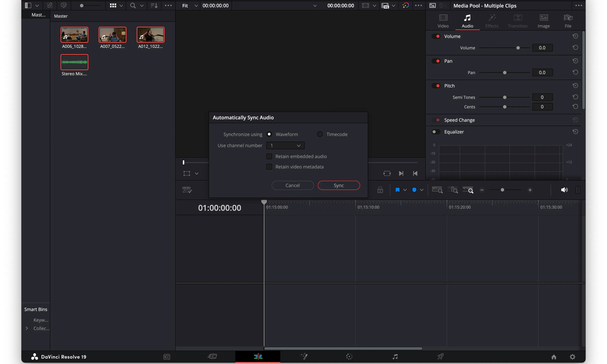Select custom zoom icon
The height and width of the screenshot is (364, 607).
(468, 190)
